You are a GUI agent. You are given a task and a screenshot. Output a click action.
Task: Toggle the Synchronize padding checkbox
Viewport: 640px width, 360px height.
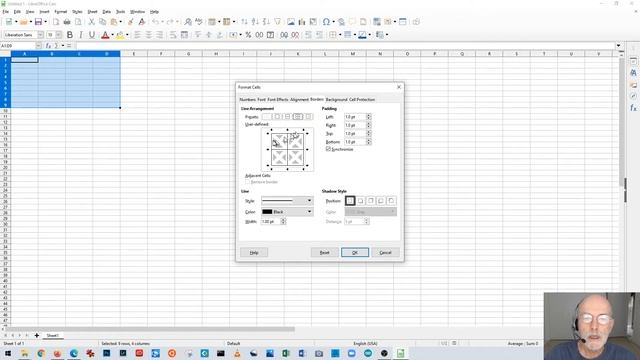point(328,149)
